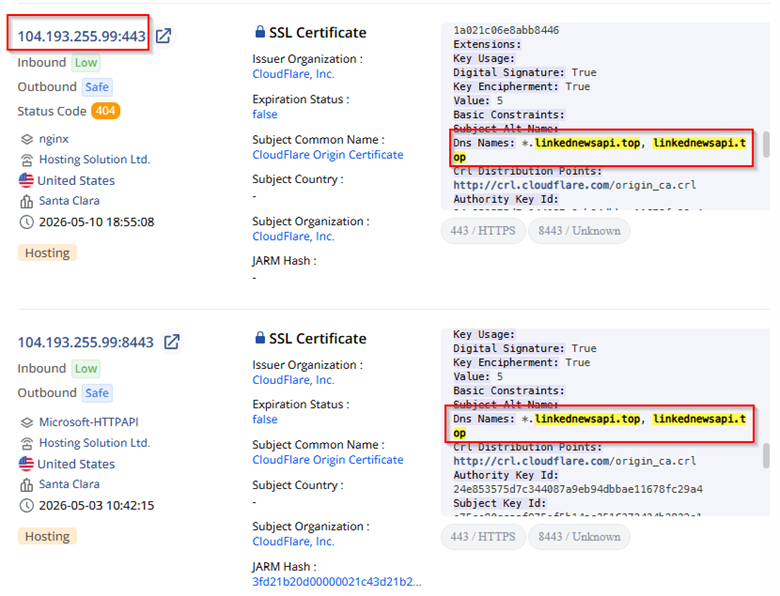Click scrollbar of the first certificate details box
This screenshot has width=780, height=596.
(x=767, y=144)
